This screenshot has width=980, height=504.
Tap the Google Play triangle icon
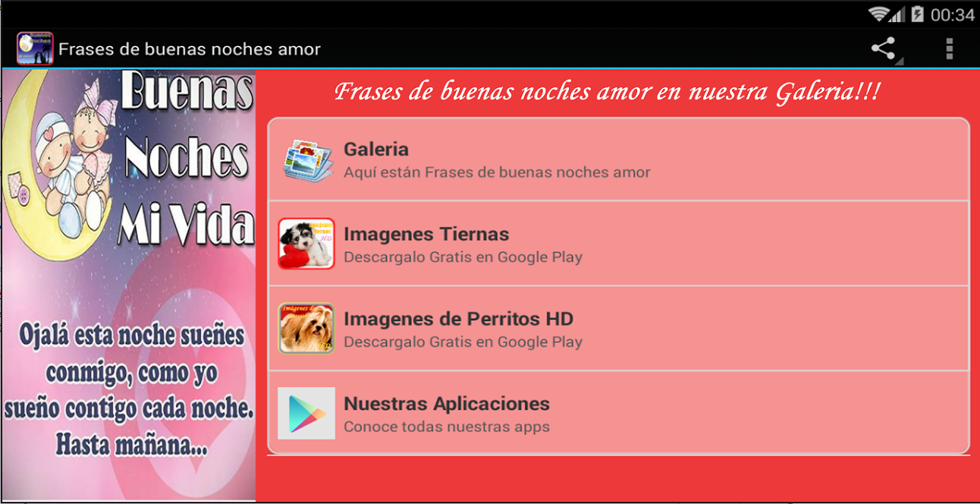tap(307, 413)
